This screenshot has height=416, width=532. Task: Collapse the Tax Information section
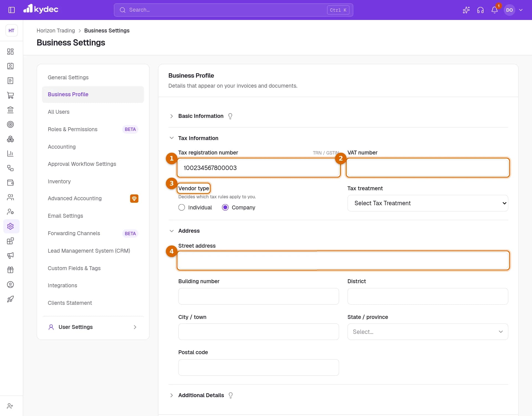(172, 138)
